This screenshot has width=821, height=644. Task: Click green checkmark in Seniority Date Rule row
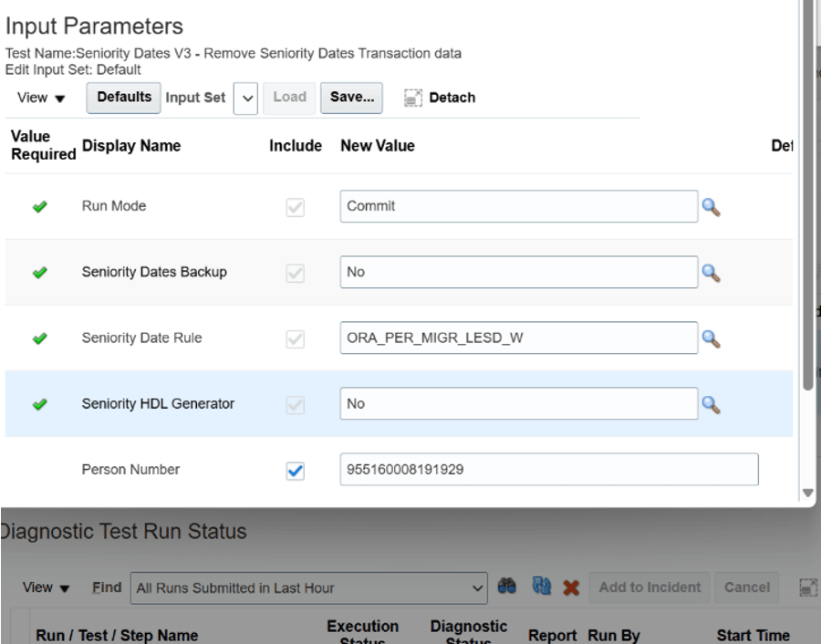pyautogui.click(x=40, y=338)
